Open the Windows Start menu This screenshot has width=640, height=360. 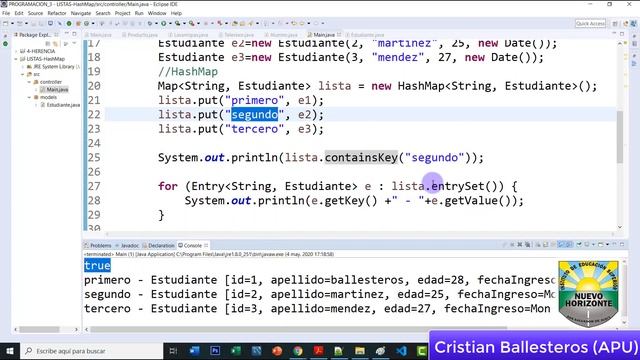coord(10,351)
